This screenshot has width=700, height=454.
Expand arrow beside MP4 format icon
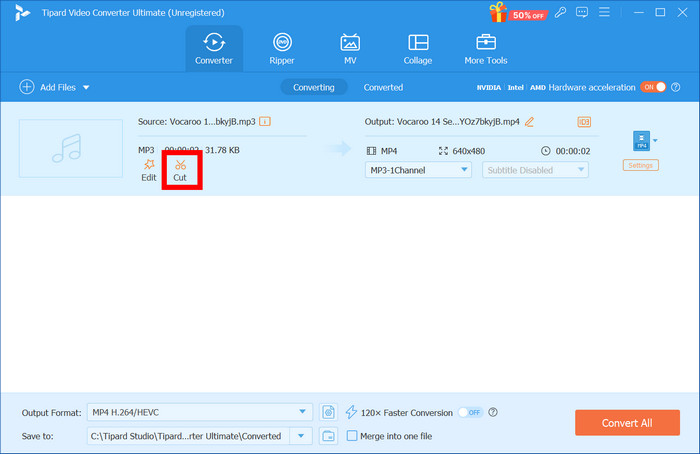655,141
